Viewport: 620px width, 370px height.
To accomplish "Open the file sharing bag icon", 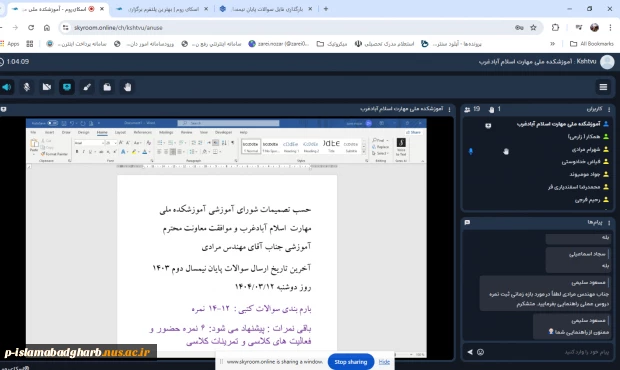I will [x=107, y=87].
